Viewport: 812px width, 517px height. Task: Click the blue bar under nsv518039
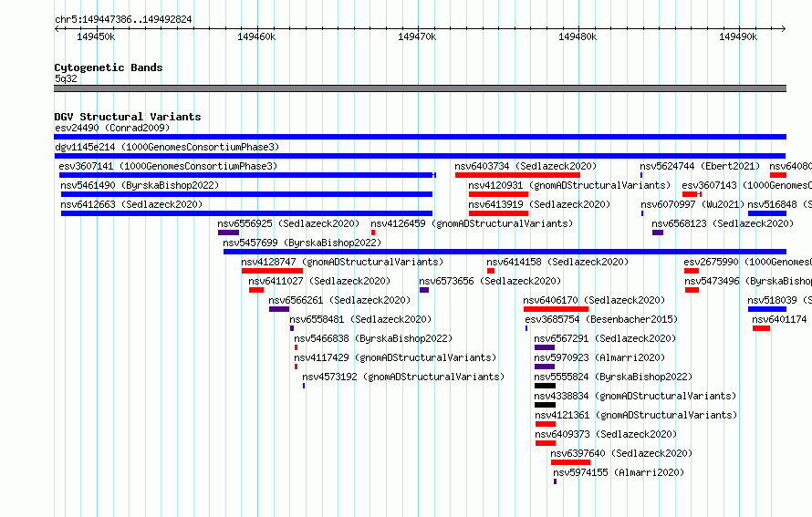tap(767, 309)
